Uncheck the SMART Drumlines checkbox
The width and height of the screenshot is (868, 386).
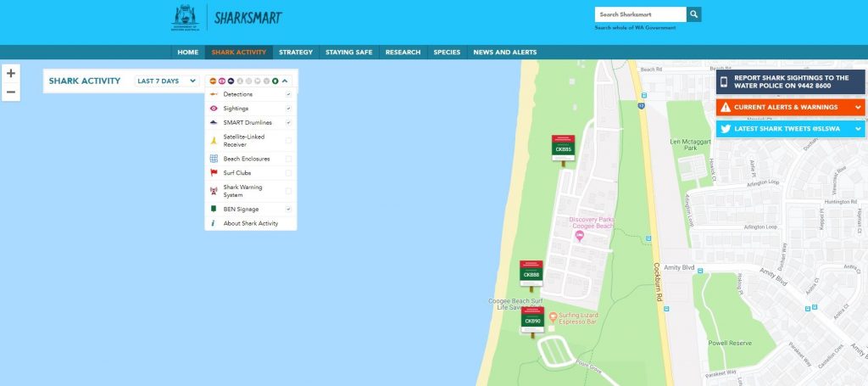pyautogui.click(x=288, y=122)
